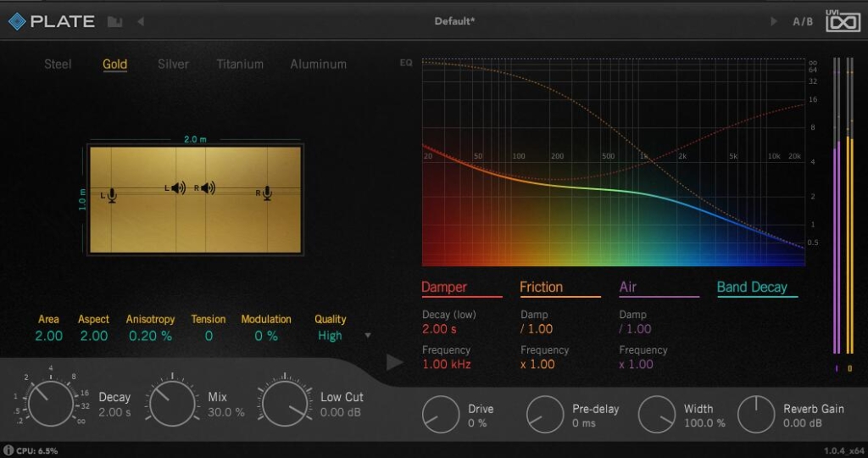
Task: Toggle A/B comparison
Action: pos(803,21)
